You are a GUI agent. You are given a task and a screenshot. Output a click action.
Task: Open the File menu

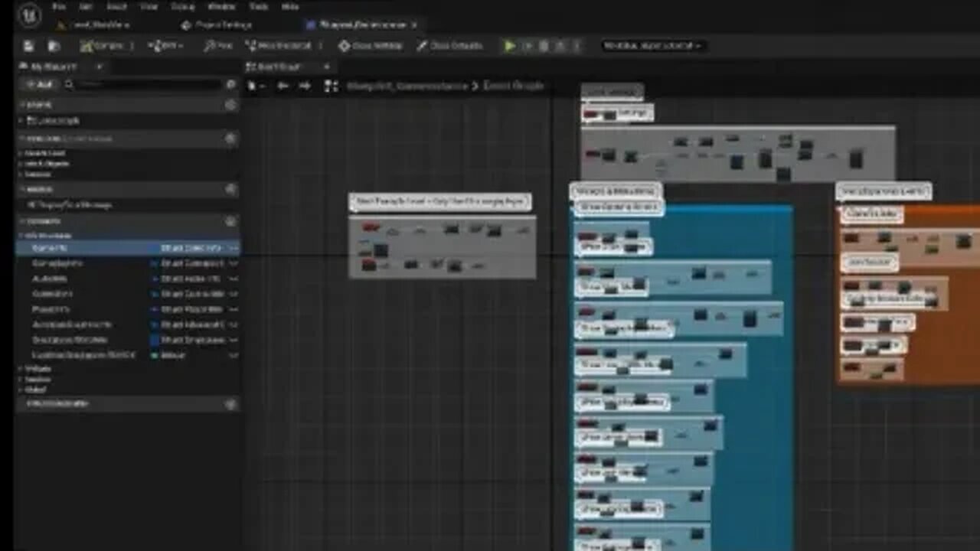60,6
